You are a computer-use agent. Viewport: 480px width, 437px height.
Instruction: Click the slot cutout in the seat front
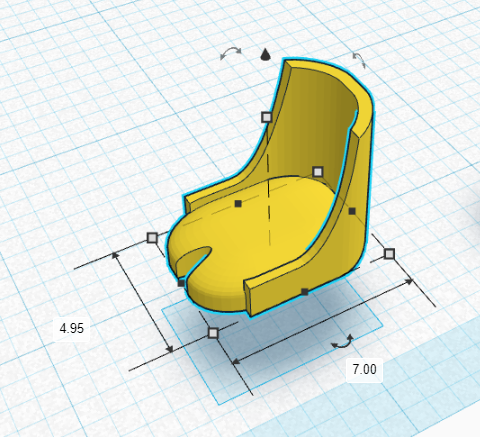[x=195, y=258]
